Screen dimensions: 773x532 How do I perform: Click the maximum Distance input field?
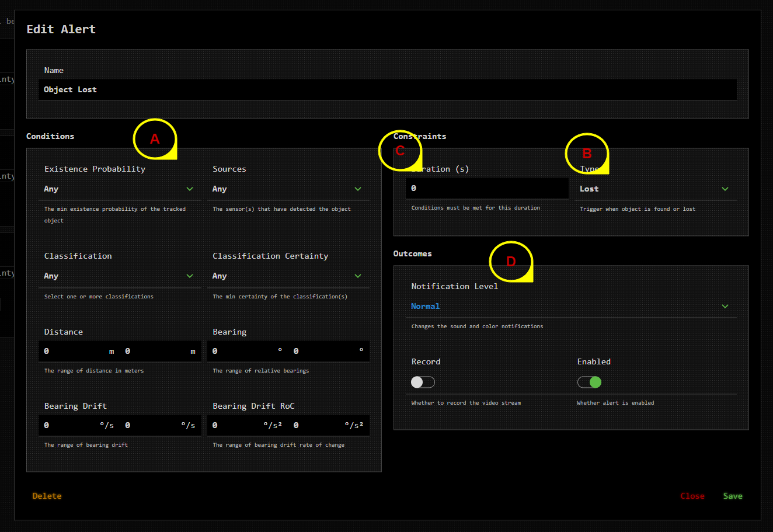158,351
